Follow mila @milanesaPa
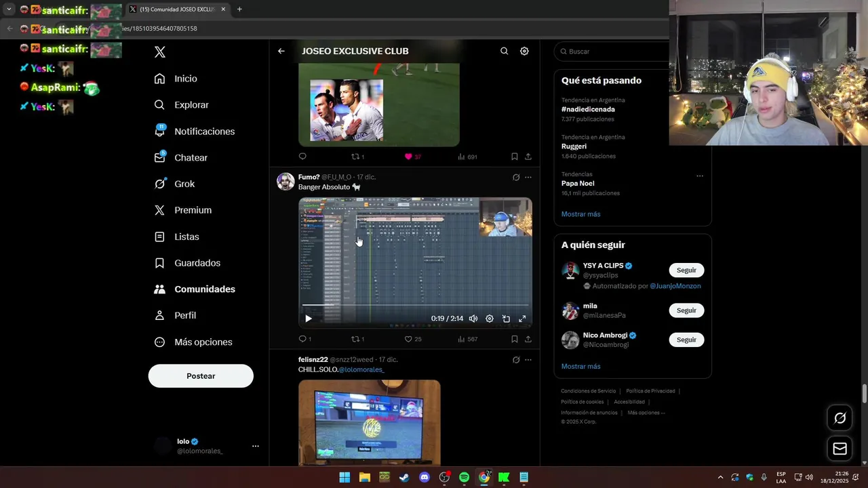The width and height of the screenshot is (868, 488). pos(686,310)
